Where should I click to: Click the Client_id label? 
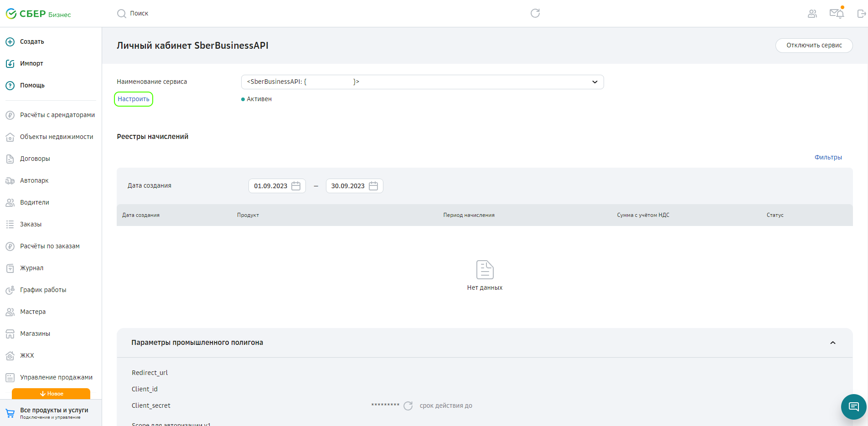click(x=145, y=389)
